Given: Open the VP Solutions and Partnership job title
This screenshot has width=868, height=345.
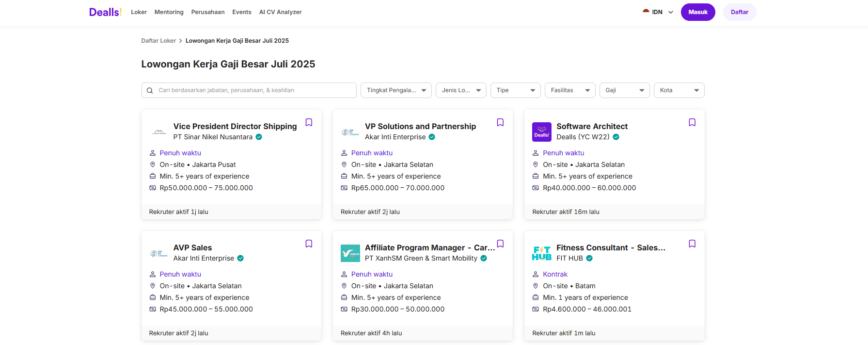Looking at the screenshot, I should coord(421,126).
